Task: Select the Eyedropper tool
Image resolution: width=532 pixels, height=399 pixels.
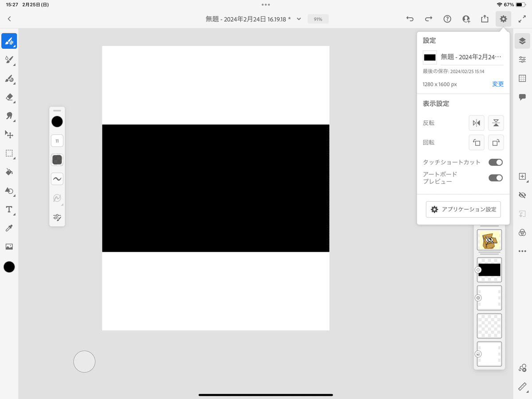Action: (9, 228)
